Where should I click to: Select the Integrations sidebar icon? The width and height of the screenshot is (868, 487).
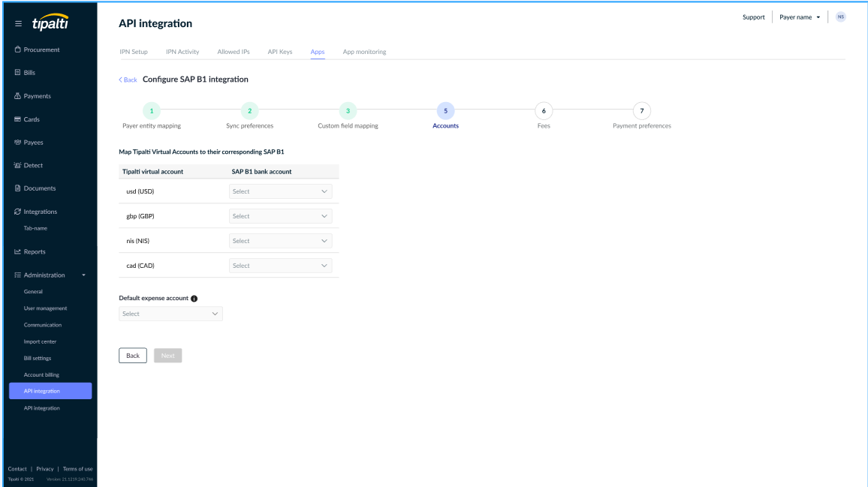18,212
